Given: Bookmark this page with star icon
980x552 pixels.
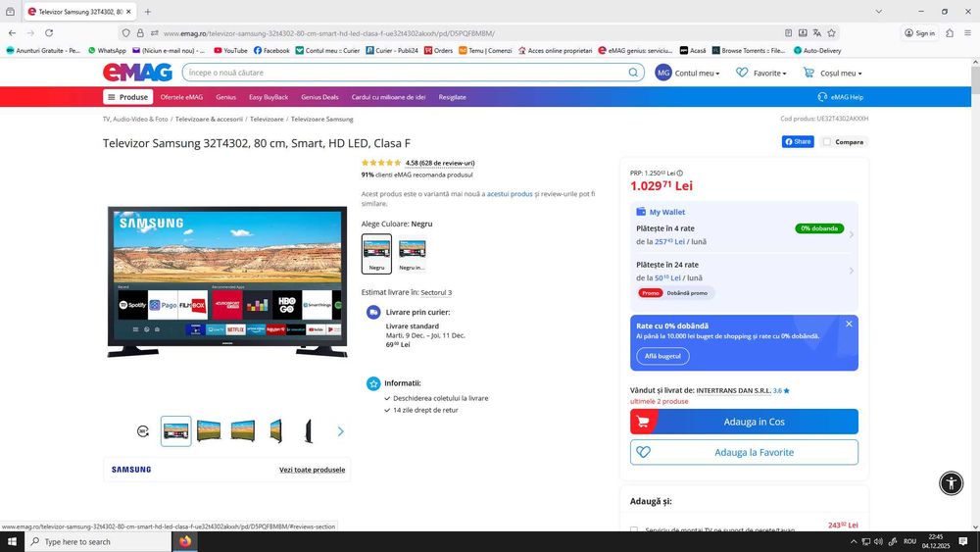Looking at the screenshot, I should pyautogui.click(x=831, y=33).
